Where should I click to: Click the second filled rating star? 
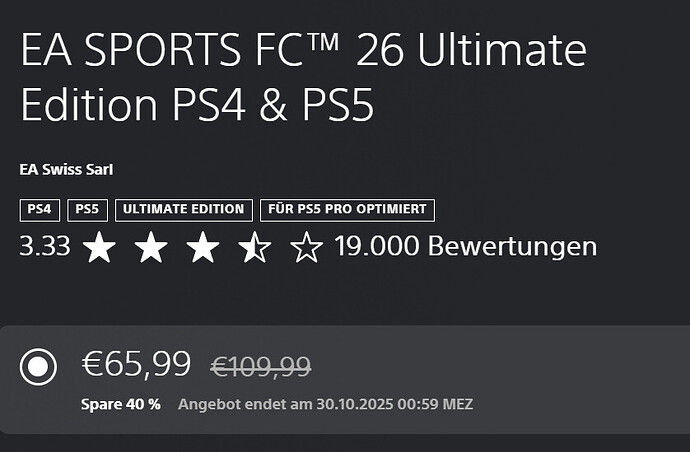point(151,246)
